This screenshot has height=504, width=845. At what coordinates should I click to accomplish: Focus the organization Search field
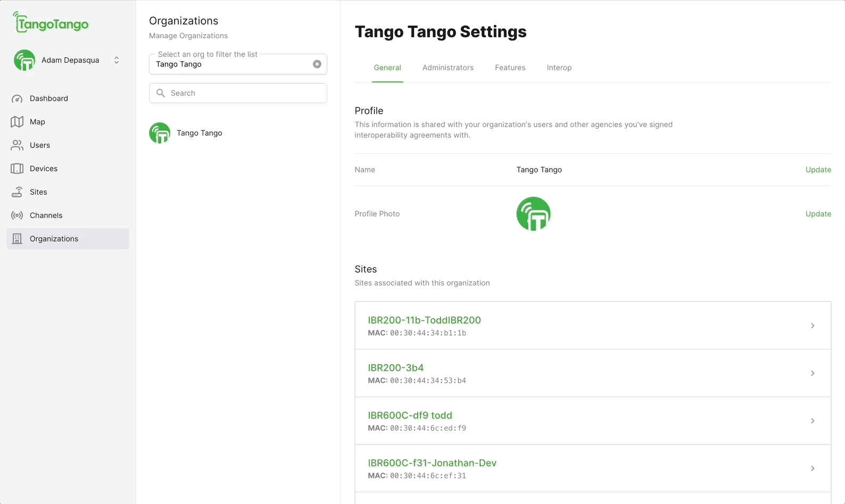[238, 93]
